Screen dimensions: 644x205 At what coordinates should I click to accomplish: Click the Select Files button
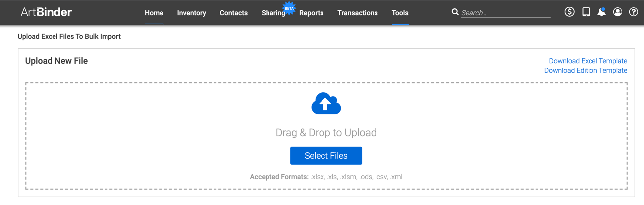click(326, 156)
